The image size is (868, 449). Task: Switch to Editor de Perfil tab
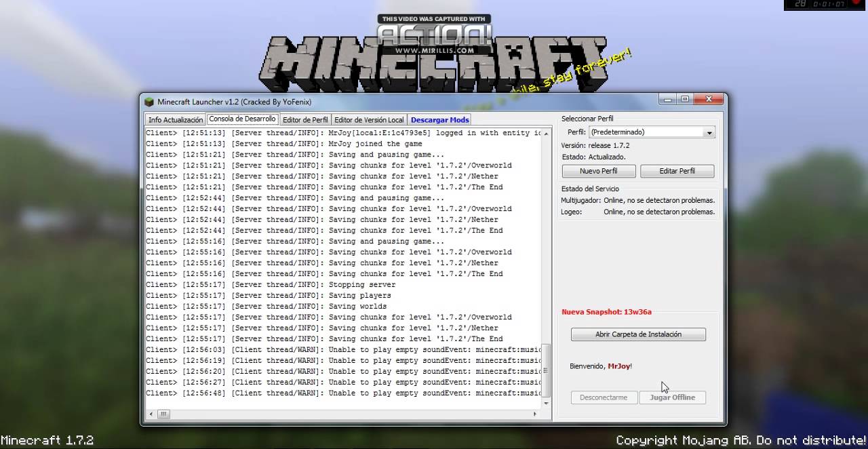click(305, 120)
